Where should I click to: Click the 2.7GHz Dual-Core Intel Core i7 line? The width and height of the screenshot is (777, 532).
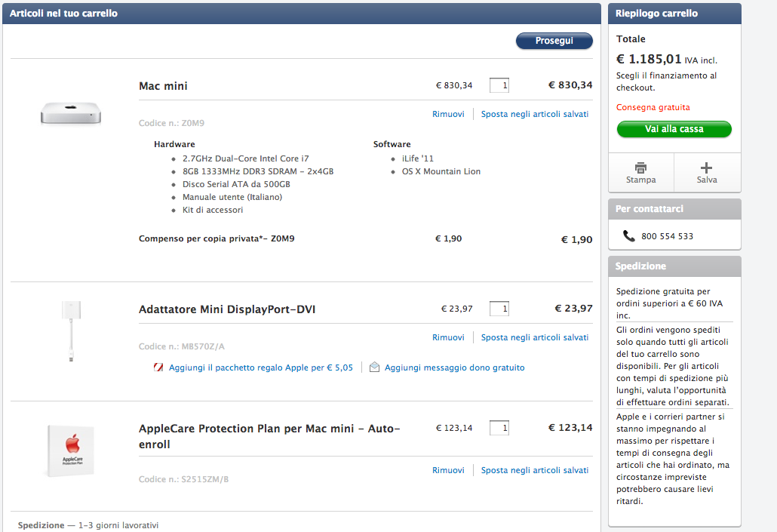pos(245,158)
